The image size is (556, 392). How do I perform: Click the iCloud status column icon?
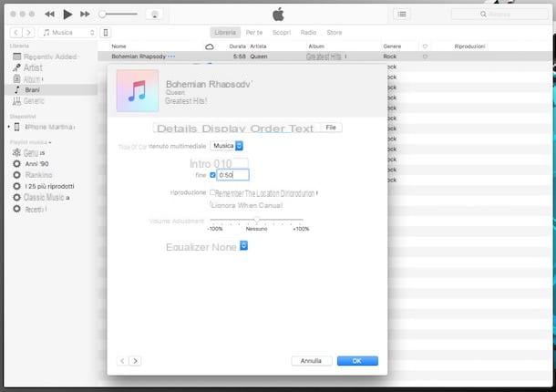pos(210,46)
